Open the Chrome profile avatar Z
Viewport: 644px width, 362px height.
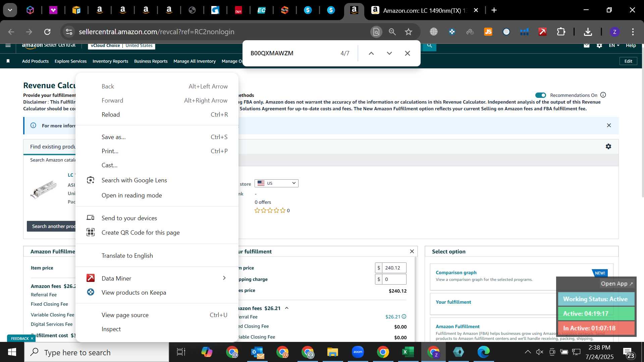pos(614,32)
